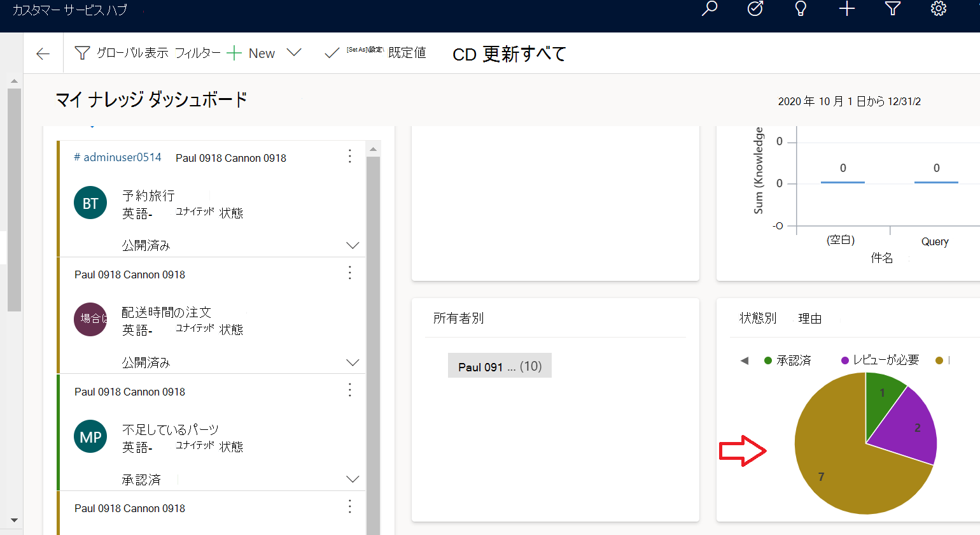Go back with the left arrow
Image resolution: width=980 pixels, height=535 pixels.
point(43,53)
